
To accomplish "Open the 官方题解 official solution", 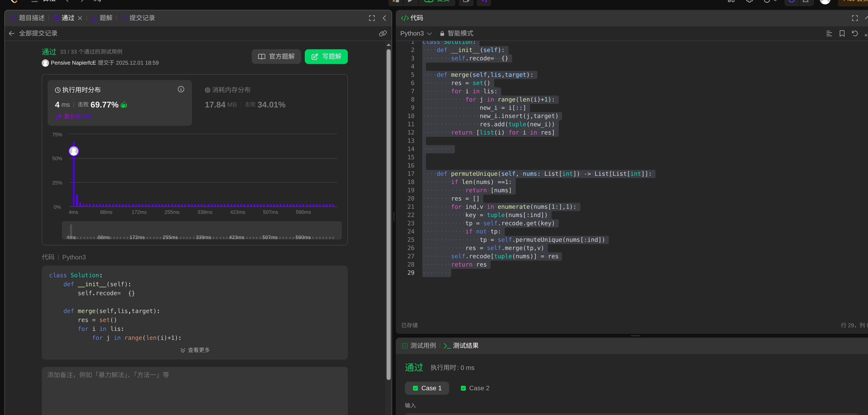I will click(276, 57).
